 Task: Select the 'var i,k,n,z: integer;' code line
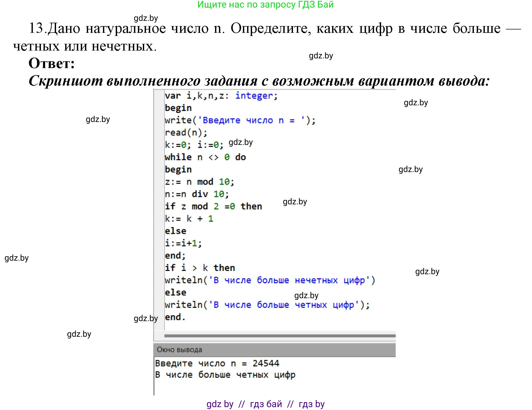pos(220,96)
